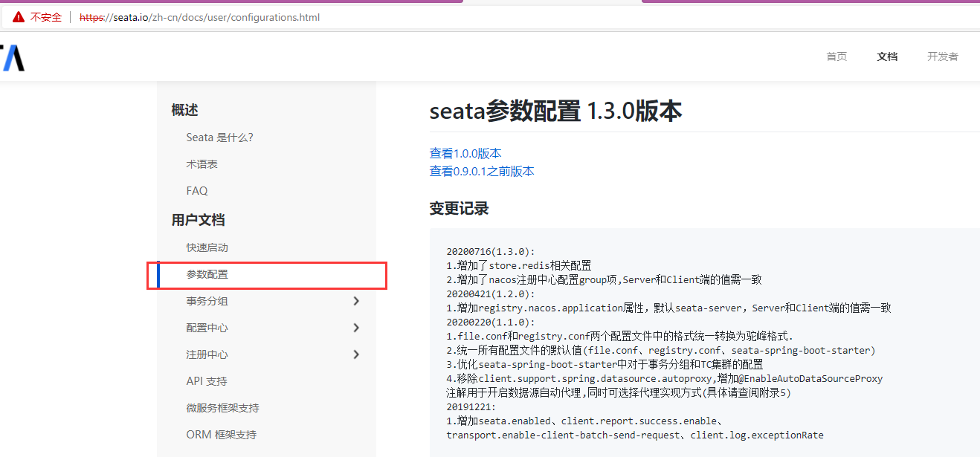Click the 20191221: changelog line
This screenshot has width=980, height=457.
[471, 407]
